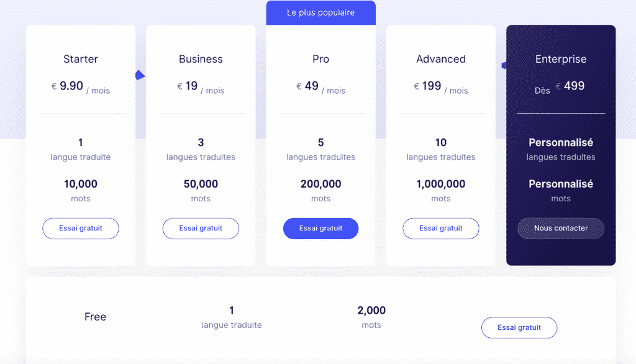Image resolution: width=636 pixels, height=364 pixels.
Task: Click the Enterprise plan title
Action: [x=560, y=58]
